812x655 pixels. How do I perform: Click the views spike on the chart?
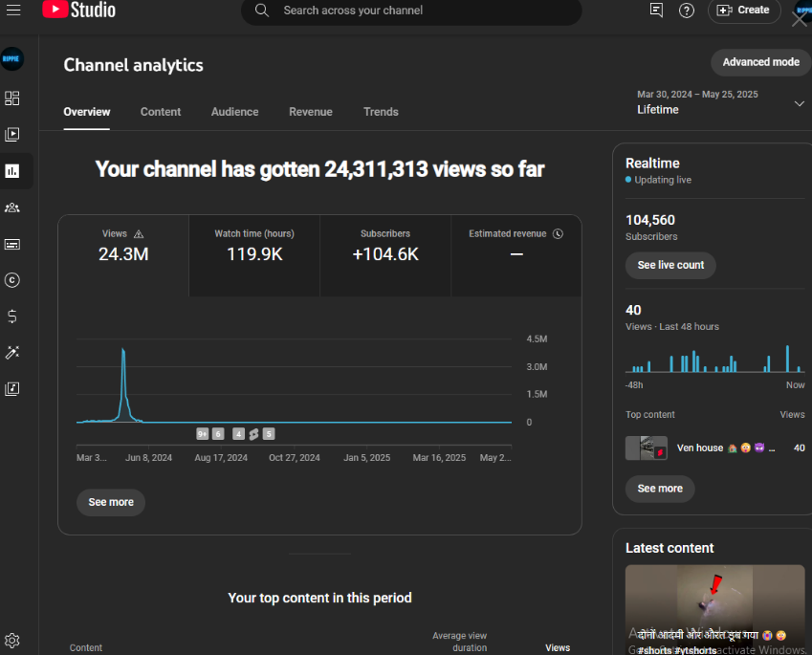pyautogui.click(x=123, y=383)
